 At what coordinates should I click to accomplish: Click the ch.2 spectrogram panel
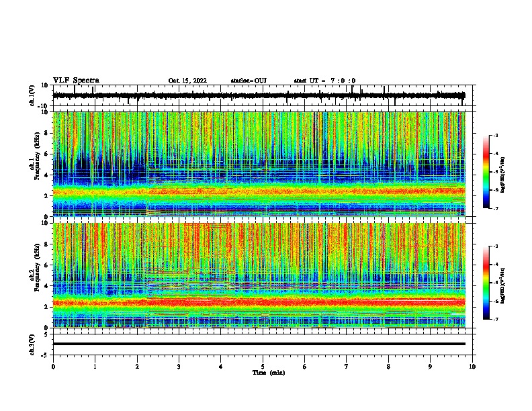click(x=259, y=275)
